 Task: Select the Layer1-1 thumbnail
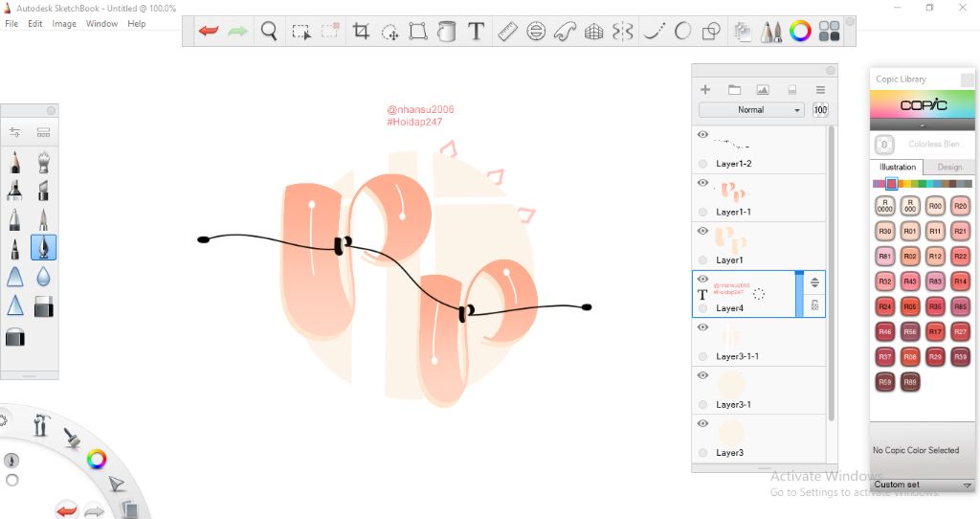(730, 191)
